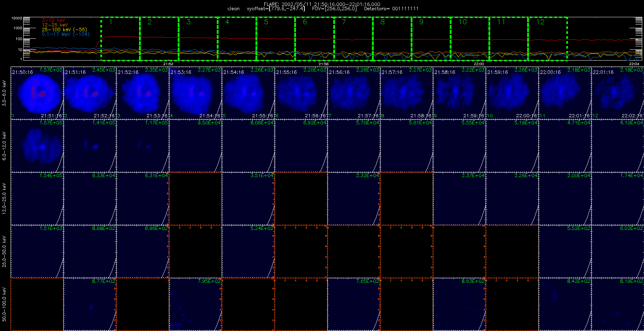644x331 pixels.
Task: Open the image panel labeled 9.50E+04
Action: (x=195, y=145)
